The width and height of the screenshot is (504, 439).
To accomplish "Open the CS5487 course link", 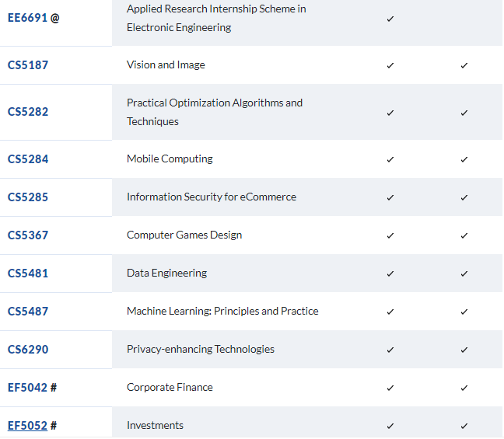I will (28, 312).
